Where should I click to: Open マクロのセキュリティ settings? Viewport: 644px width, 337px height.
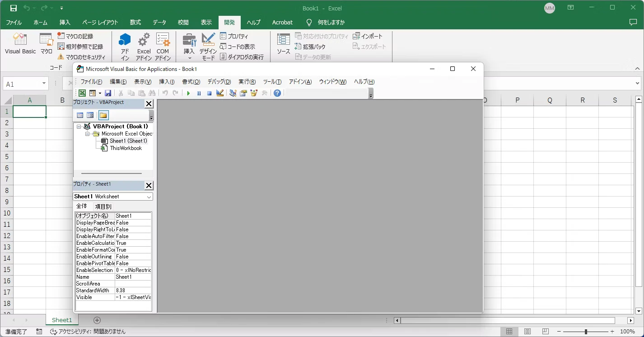(x=81, y=57)
